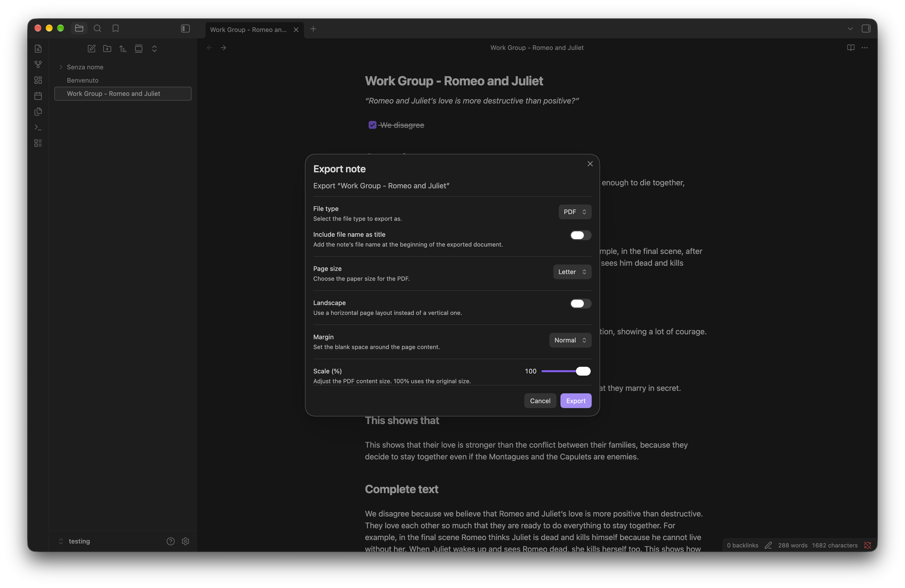Open vault settings gear

[x=186, y=541]
